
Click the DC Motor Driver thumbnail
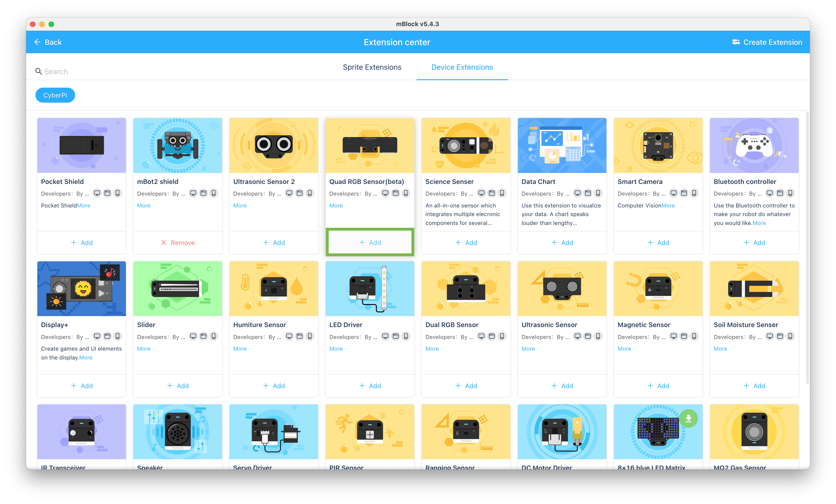pyautogui.click(x=562, y=432)
